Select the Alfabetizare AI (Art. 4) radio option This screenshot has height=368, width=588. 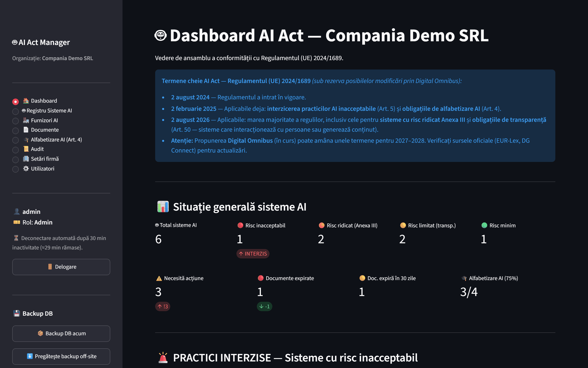[x=16, y=140]
